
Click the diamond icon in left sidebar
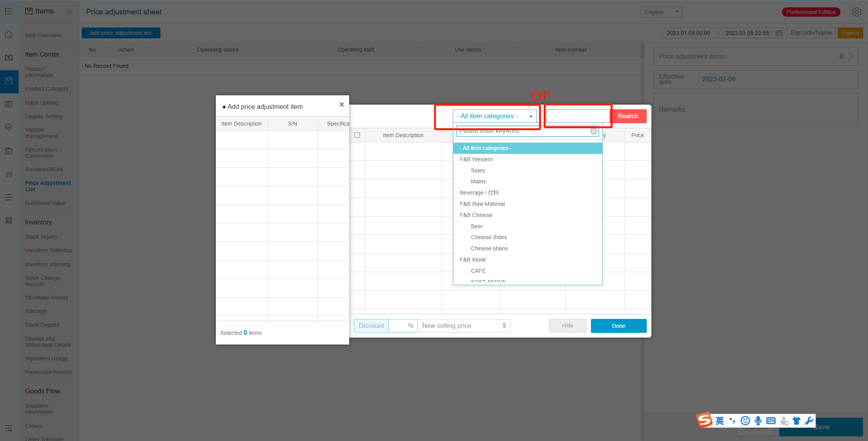pos(9,127)
